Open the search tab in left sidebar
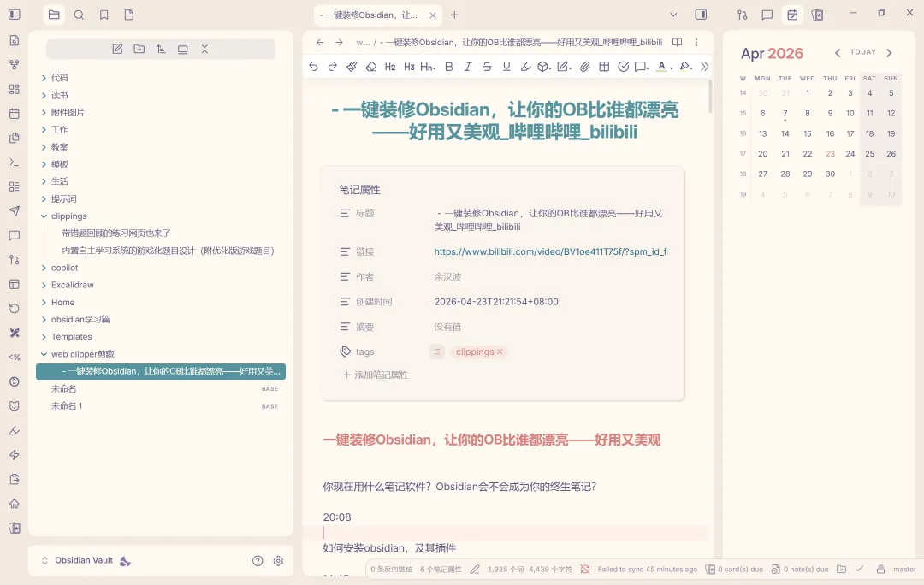The width and height of the screenshot is (924, 585). coord(79,15)
